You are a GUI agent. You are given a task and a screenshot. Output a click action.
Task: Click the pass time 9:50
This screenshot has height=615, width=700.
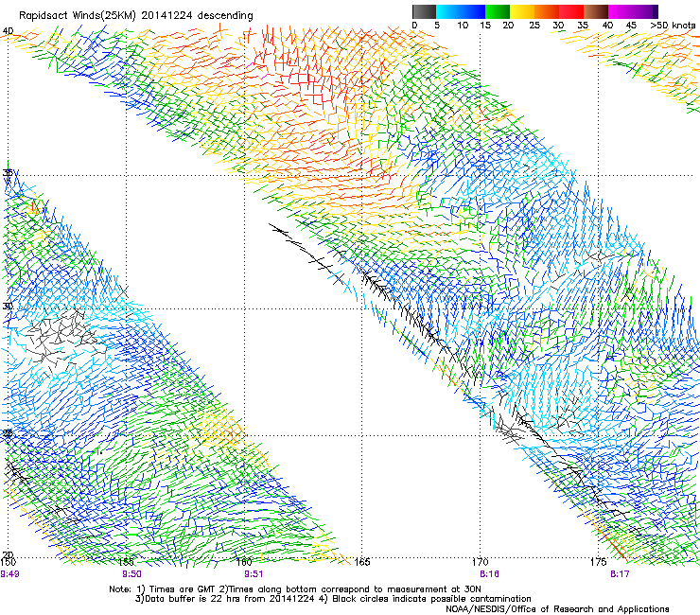coord(131,574)
